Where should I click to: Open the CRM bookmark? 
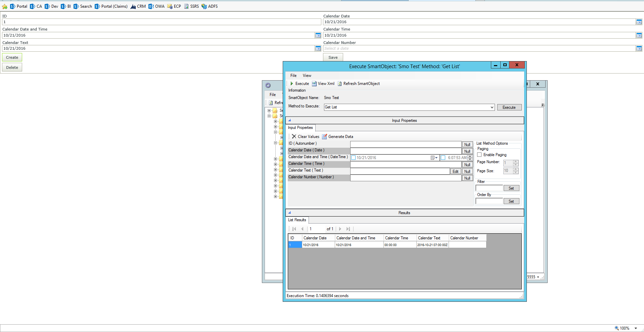pos(138,6)
